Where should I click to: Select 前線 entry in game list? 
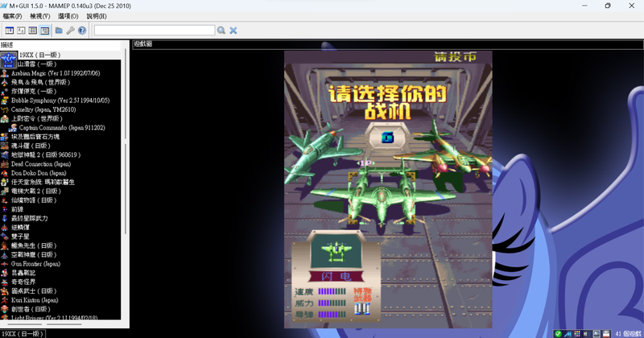[x=17, y=209]
